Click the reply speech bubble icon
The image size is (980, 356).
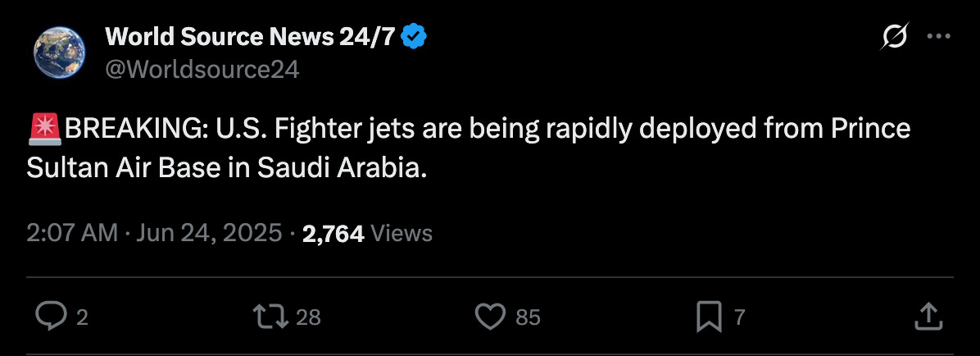(51, 317)
